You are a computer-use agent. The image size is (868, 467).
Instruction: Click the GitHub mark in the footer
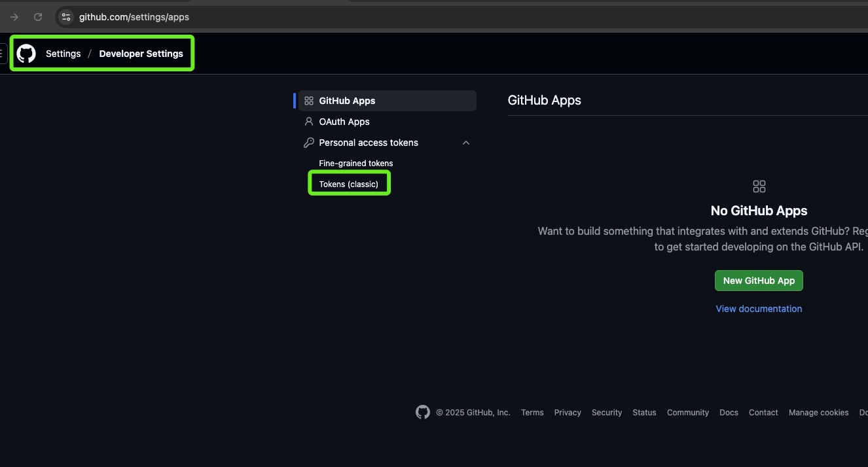(x=423, y=412)
